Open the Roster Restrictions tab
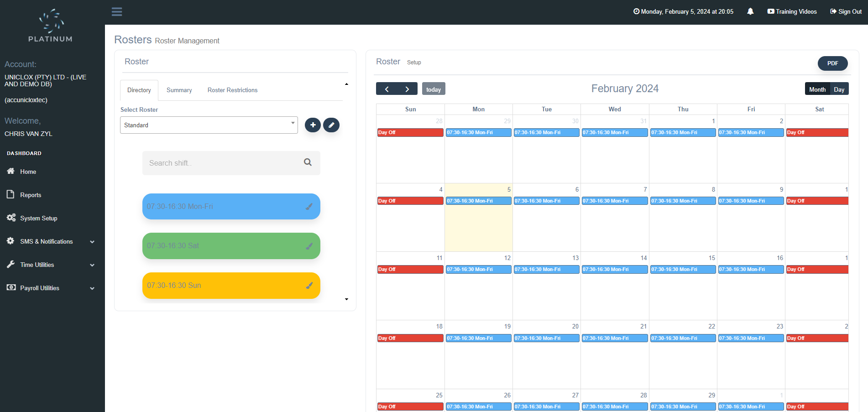Viewport: 868px width, 412px height. 232,90
